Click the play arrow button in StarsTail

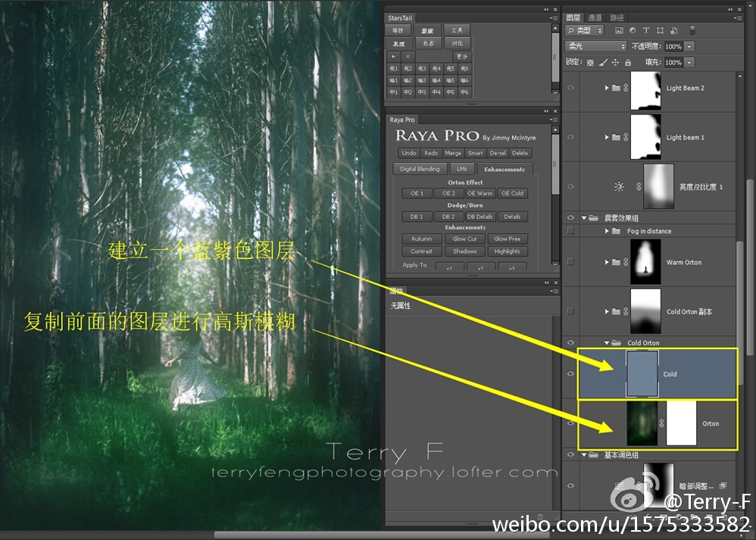point(394,56)
